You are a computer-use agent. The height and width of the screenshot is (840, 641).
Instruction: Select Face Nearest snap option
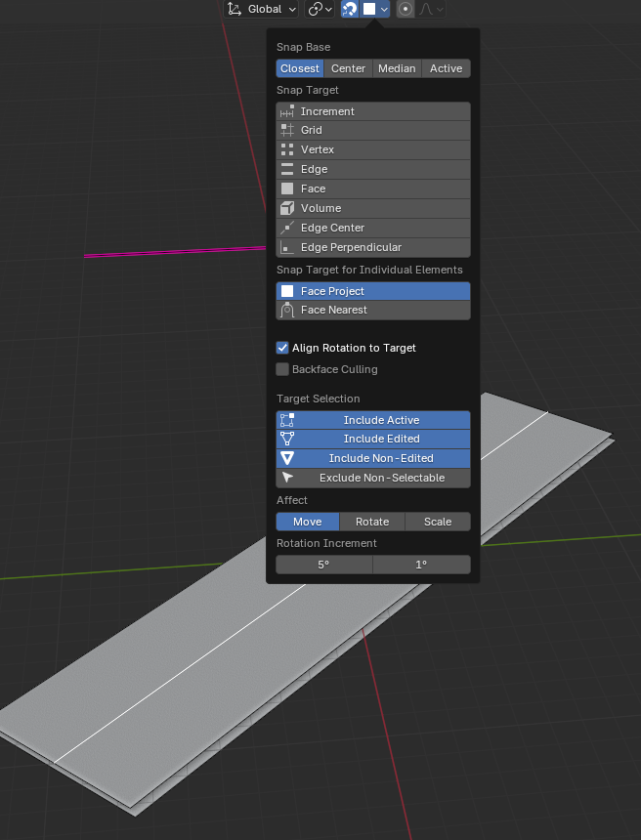(373, 310)
